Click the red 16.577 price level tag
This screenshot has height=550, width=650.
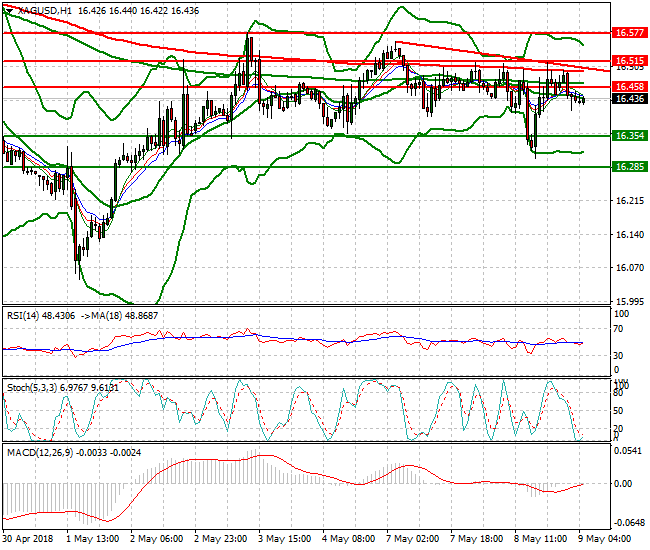pos(628,32)
